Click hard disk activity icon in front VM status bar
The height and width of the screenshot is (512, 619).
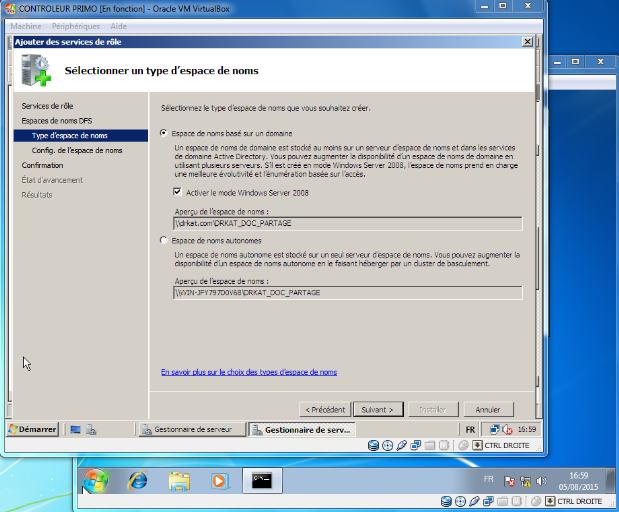pyautogui.click(x=373, y=446)
